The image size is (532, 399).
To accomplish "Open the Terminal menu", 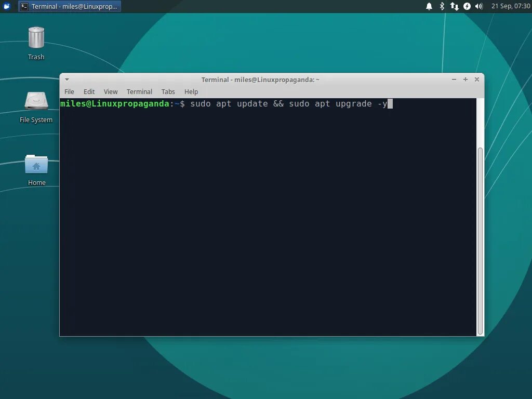I will 139,91.
